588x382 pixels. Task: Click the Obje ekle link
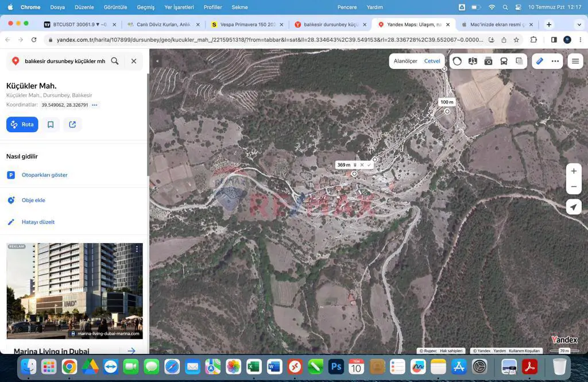(x=33, y=200)
